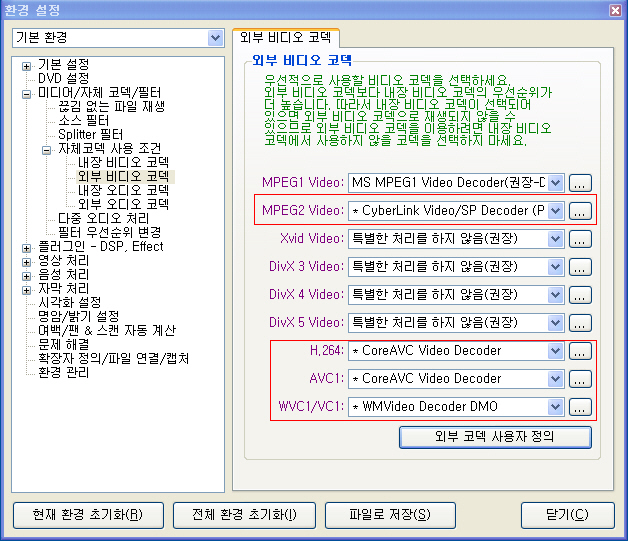
Task: Select DVD 설정 in the tree
Action: tap(64, 78)
